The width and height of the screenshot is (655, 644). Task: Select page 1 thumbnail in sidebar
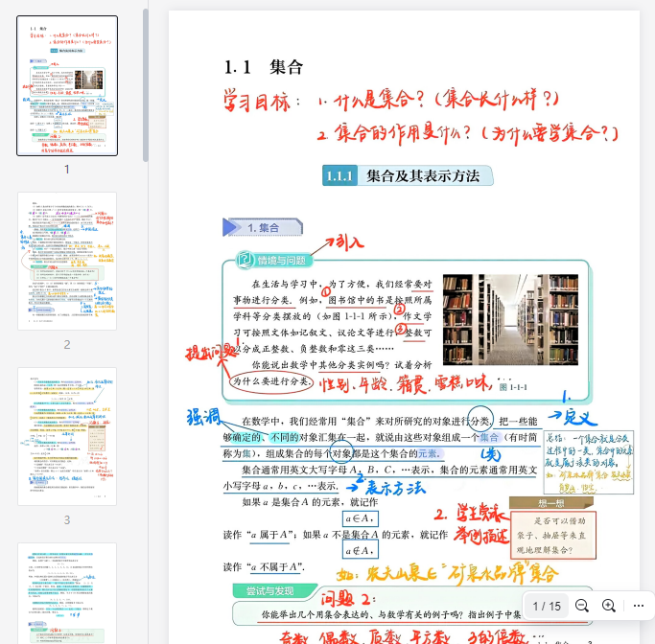point(67,85)
